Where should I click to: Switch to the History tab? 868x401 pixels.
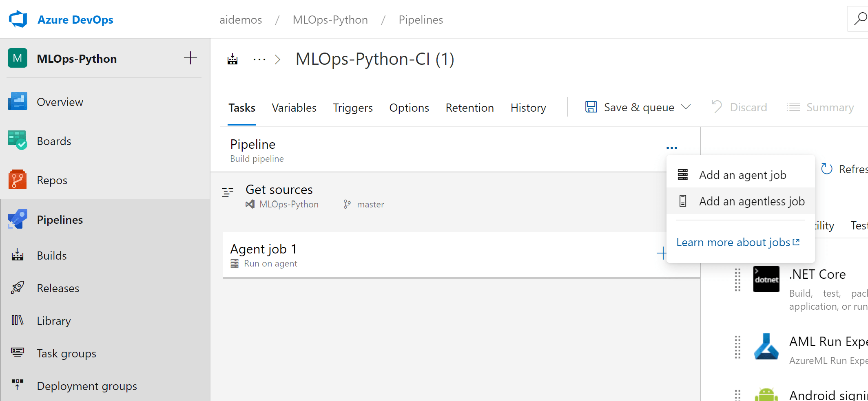coord(528,108)
